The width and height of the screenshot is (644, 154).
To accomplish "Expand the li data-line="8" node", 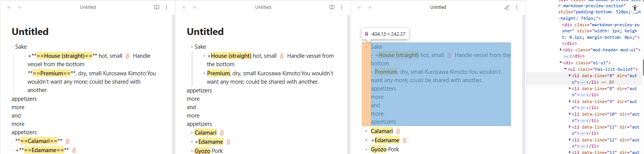I will pyautogui.click(x=570, y=89).
